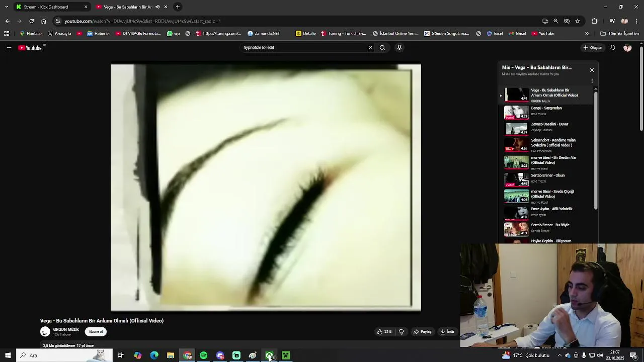Play Seksendört - Kendime Yalan Söyledim
The image size is (644, 362).
[x=548, y=145]
